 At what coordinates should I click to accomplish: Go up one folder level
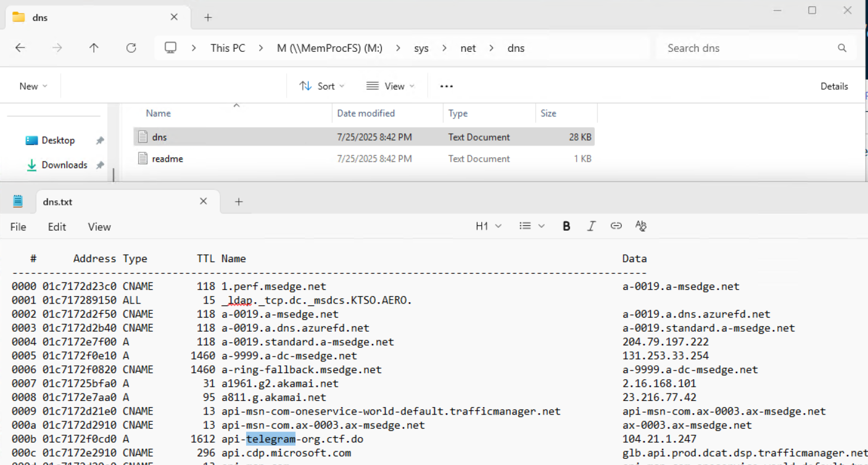94,48
